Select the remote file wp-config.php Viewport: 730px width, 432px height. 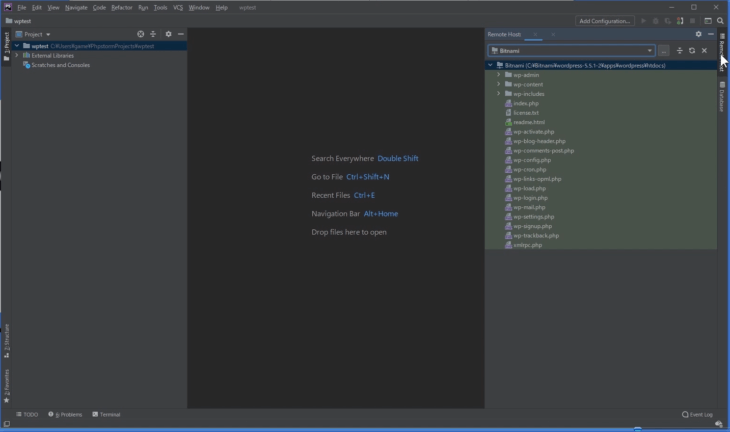pyautogui.click(x=532, y=160)
